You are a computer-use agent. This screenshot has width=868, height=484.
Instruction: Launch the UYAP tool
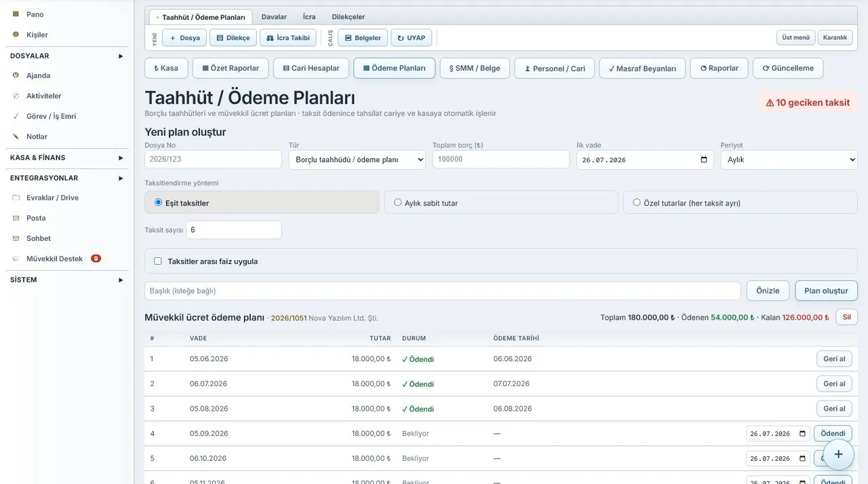[411, 38]
